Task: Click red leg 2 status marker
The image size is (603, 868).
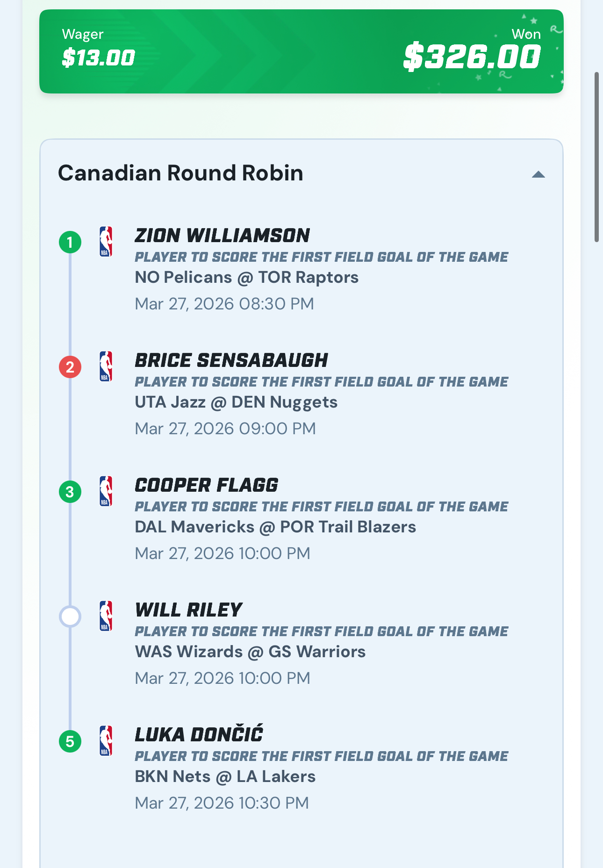Action: (70, 367)
